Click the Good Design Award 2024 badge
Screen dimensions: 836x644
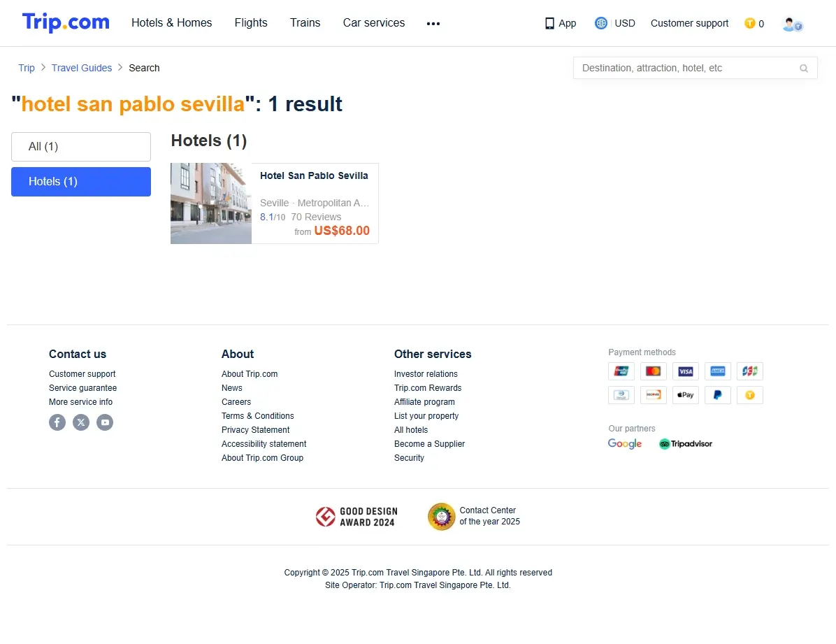[x=356, y=517]
